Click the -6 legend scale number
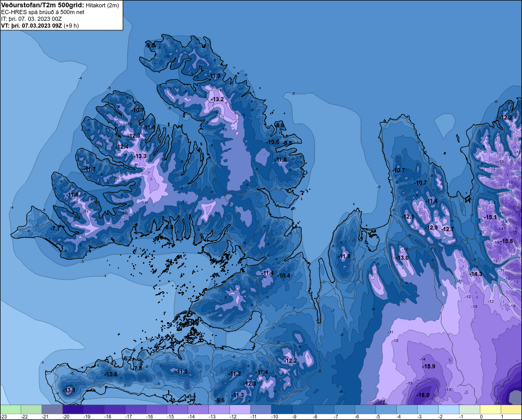 (357, 417)
